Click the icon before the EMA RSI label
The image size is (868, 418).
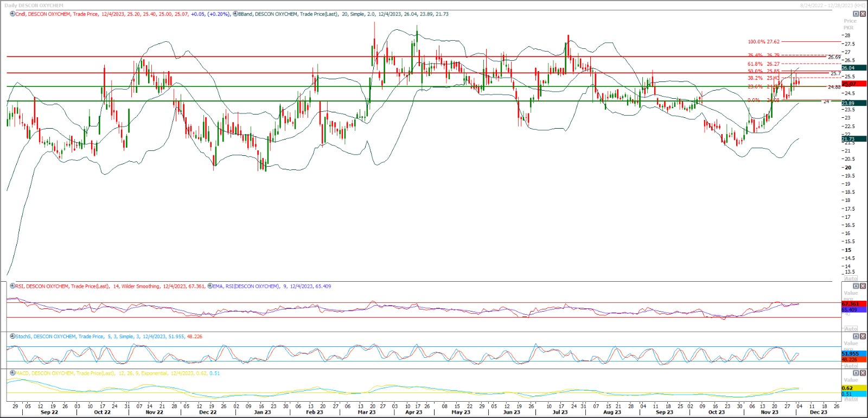click(x=210, y=286)
